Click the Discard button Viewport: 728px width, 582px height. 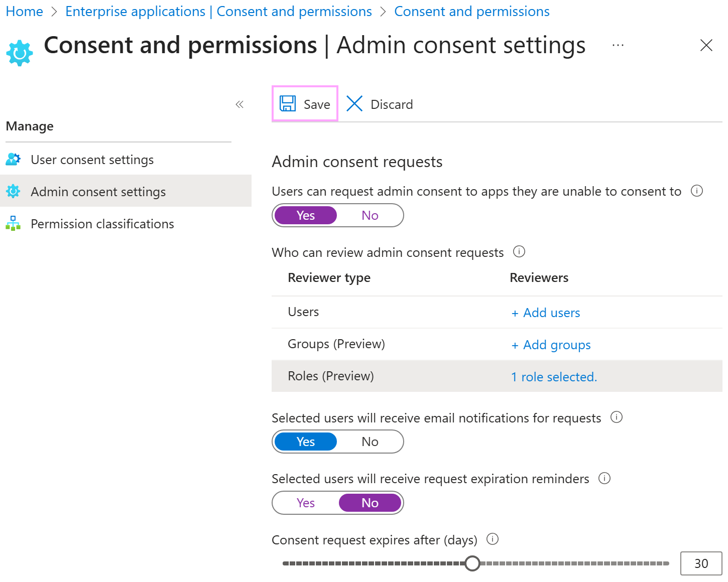click(x=380, y=104)
